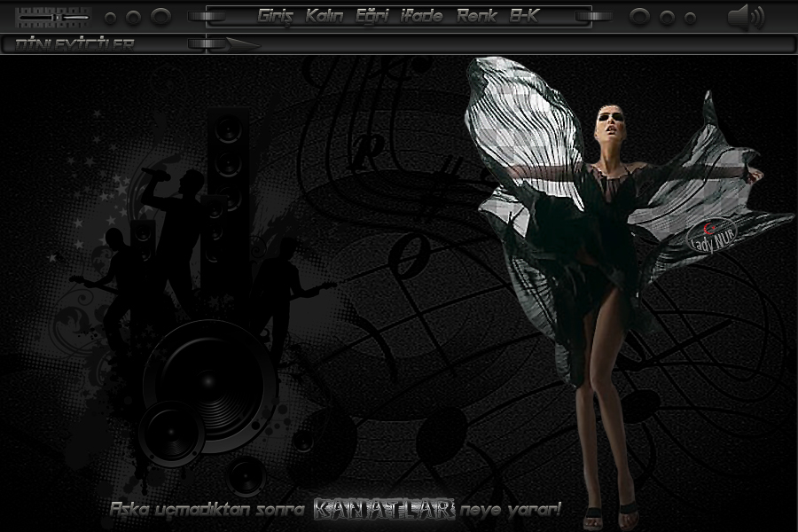Screen dimensions: 798x532
Task: Toggle Eğri italic text option
Action: click(x=372, y=16)
